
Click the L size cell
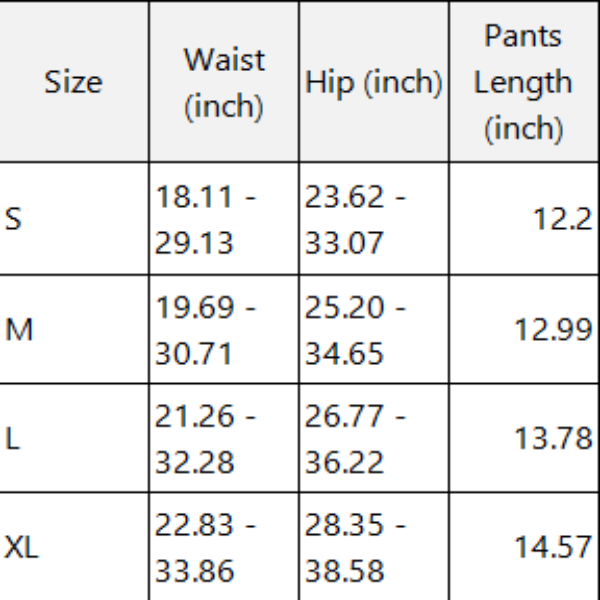click(x=73, y=438)
